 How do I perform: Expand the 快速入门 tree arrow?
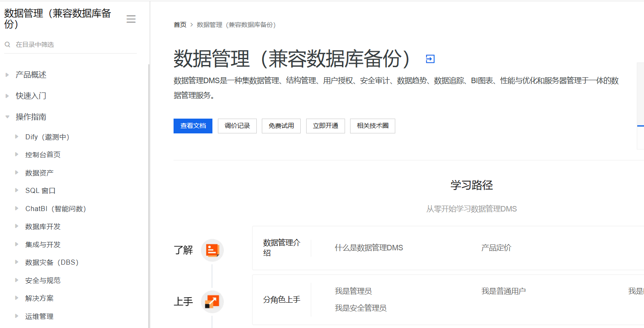tap(7, 96)
